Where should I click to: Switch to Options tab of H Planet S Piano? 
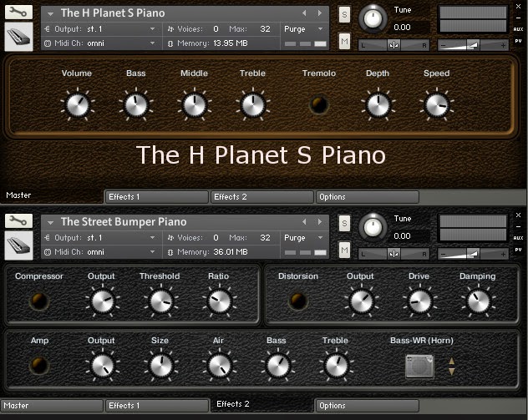click(368, 197)
